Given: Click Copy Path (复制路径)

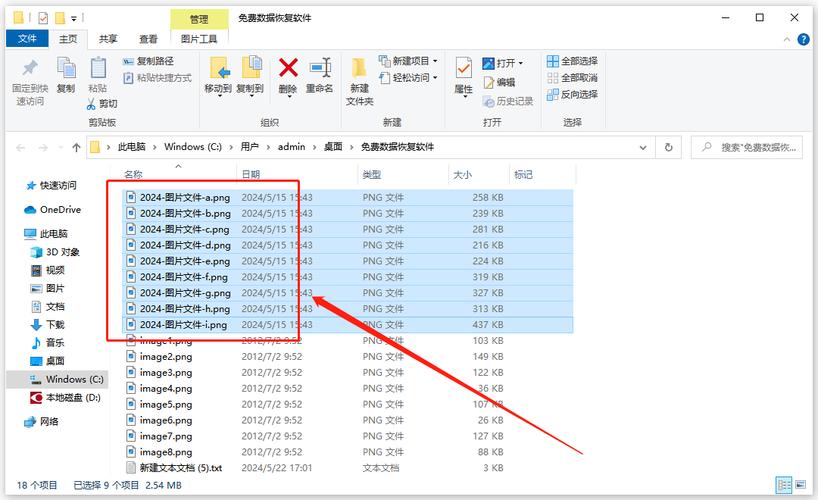Looking at the screenshot, I should [x=148, y=61].
